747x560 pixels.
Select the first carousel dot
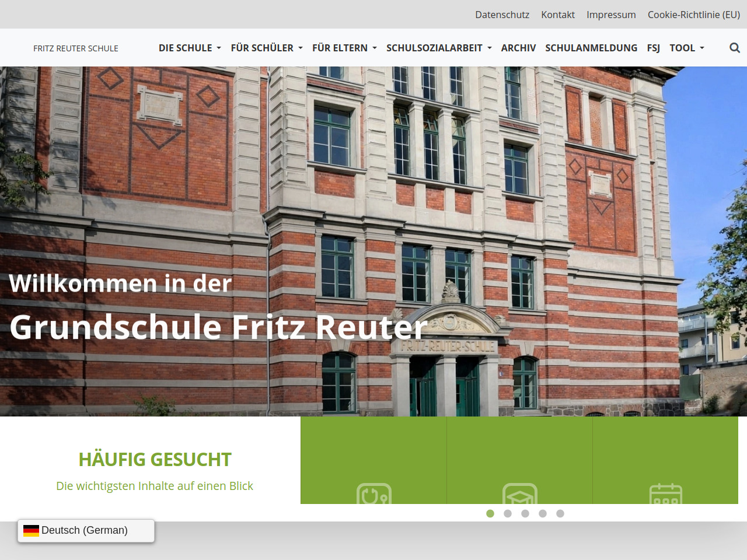490,513
